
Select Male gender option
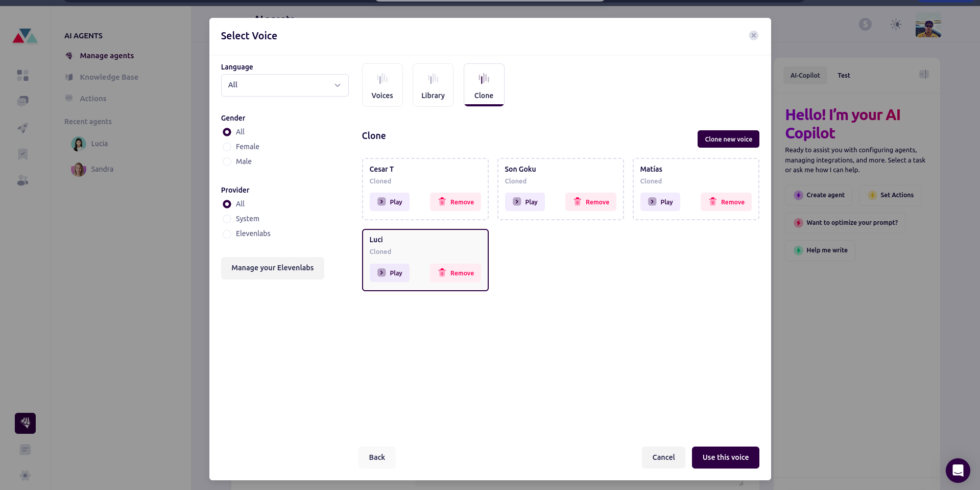pos(227,161)
